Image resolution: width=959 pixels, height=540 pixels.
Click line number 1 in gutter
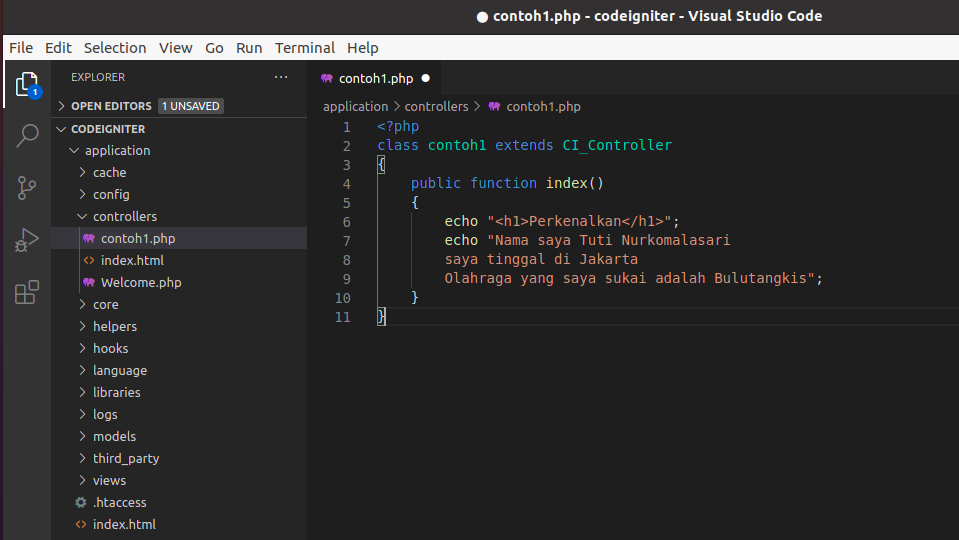click(x=347, y=127)
